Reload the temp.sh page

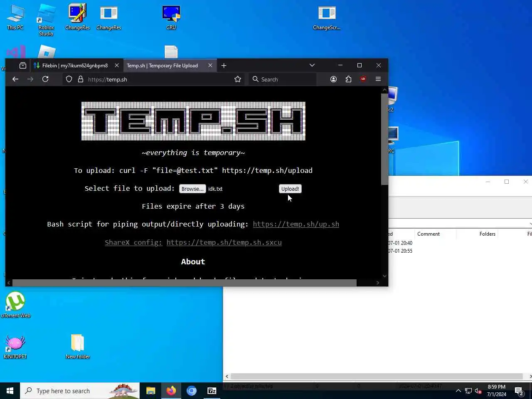point(45,79)
